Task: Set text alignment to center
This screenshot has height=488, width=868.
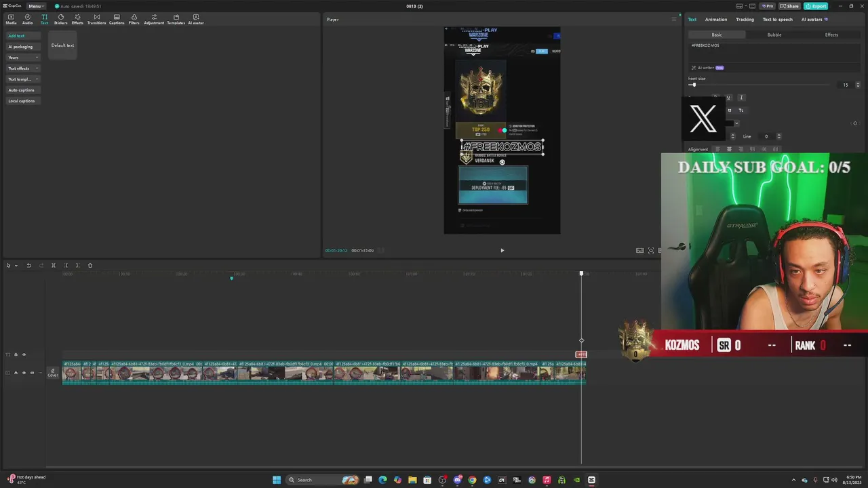Action: tap(729, 149)
